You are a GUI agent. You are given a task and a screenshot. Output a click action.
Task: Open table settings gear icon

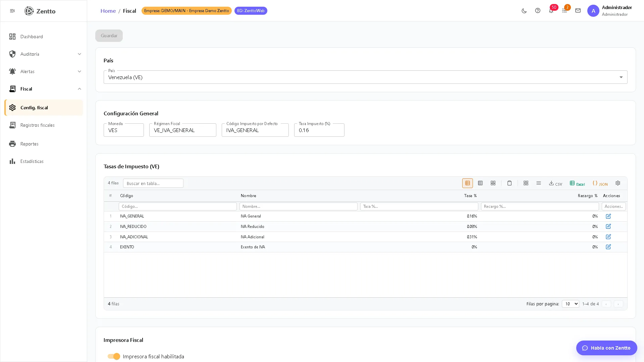click(618, 183)
